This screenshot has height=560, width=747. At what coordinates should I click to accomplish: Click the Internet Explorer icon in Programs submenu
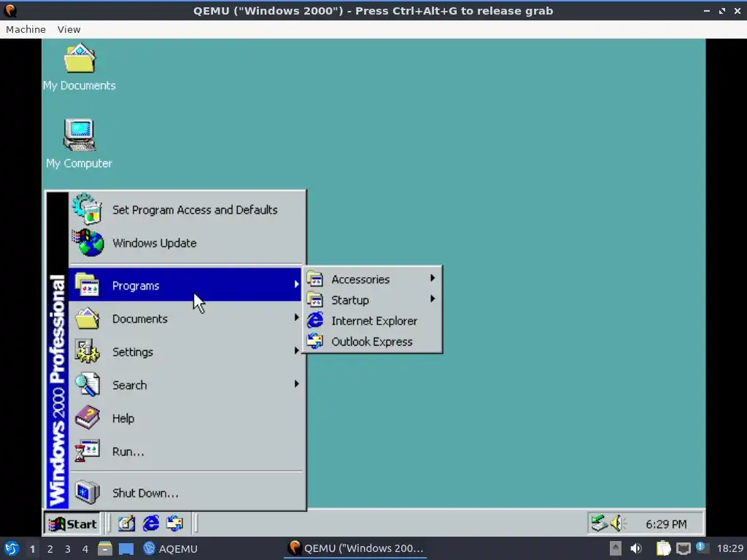pyautogui.click(x=315, y=321)
